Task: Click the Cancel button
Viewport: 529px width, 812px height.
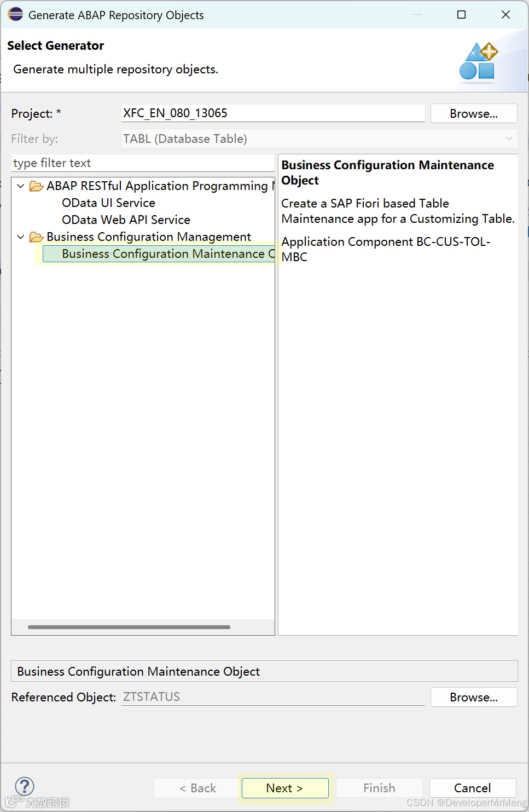Action: click(x=473, y=788)
